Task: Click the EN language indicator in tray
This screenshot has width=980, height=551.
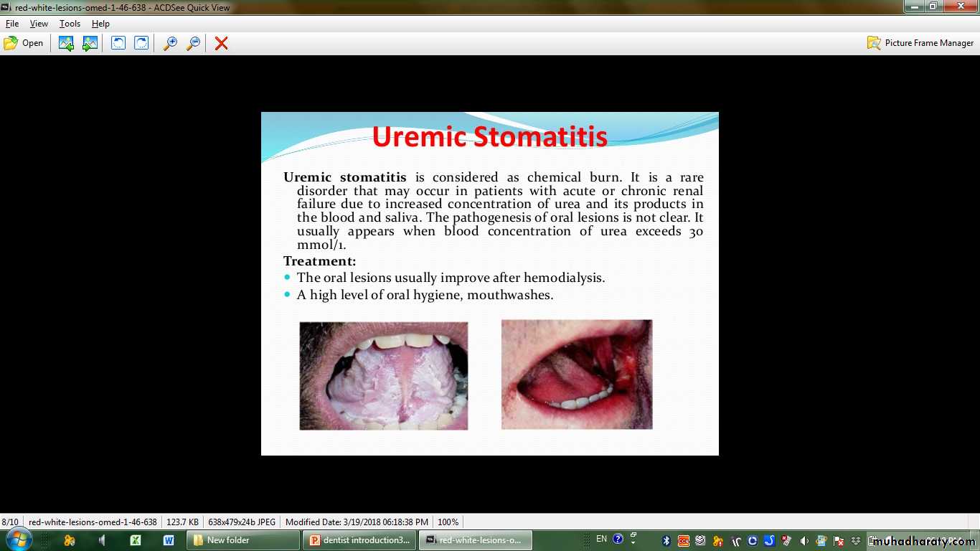Action: pos(601,539)
